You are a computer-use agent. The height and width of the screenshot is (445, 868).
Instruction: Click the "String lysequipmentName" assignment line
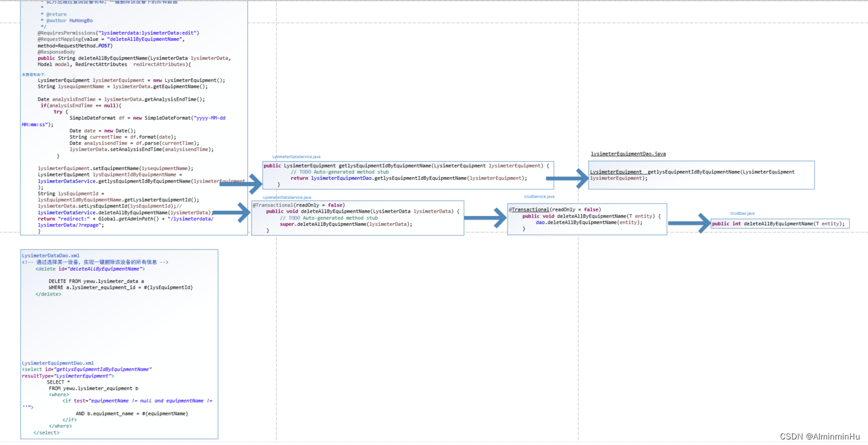123,86
